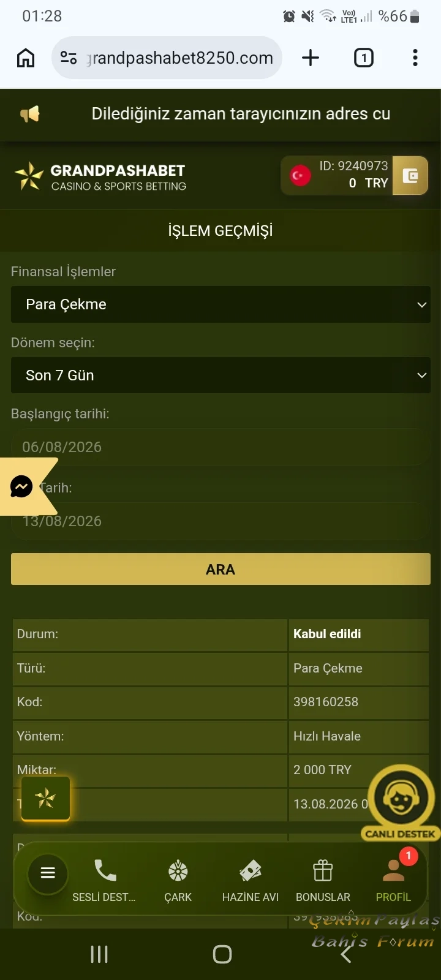The image size is (441, 980).
Task: Open the wallet icon beside the balance
Action: pos(410,176)
